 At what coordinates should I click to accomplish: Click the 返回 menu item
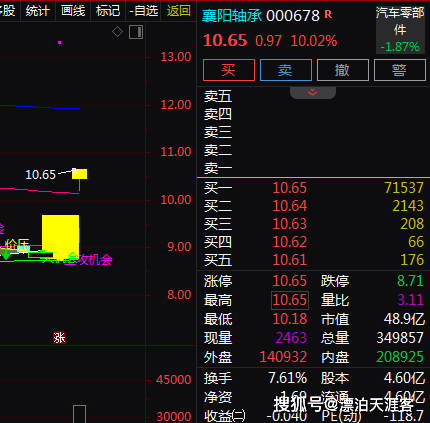click(x=179, y=11)
